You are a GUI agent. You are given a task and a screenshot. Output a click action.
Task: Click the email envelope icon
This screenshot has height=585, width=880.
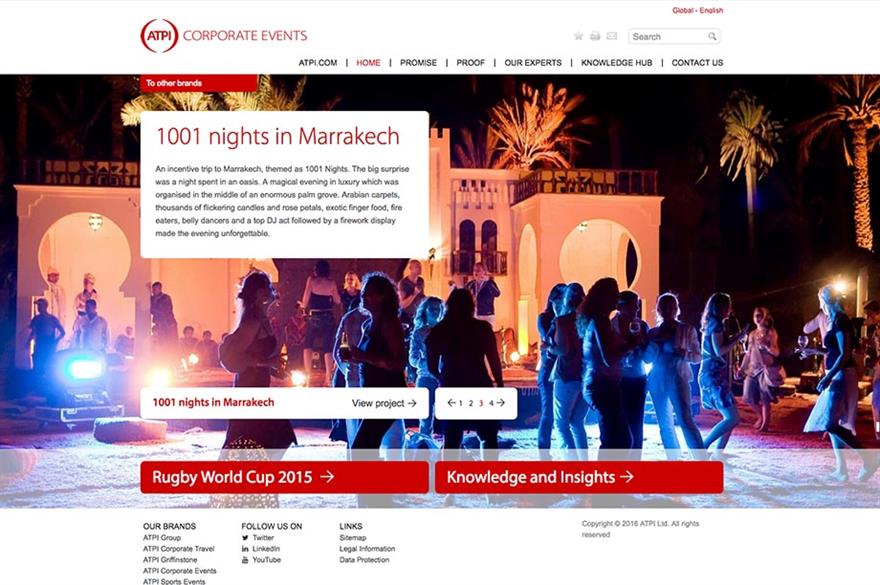(612, 36)
